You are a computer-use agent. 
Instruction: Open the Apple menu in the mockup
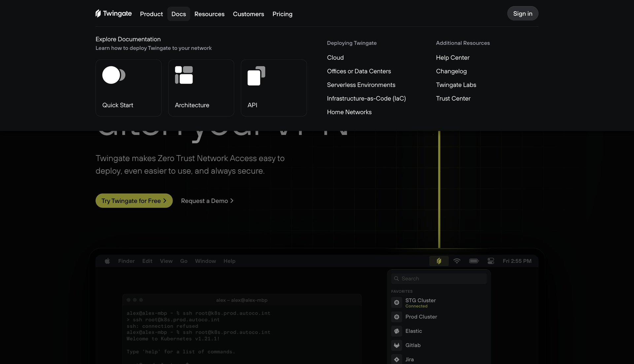pyautogui.click(x=107, y=261)
